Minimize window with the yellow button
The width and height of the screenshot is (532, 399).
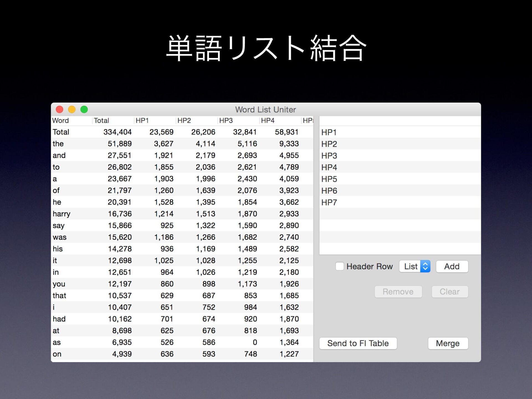point(72,109)
